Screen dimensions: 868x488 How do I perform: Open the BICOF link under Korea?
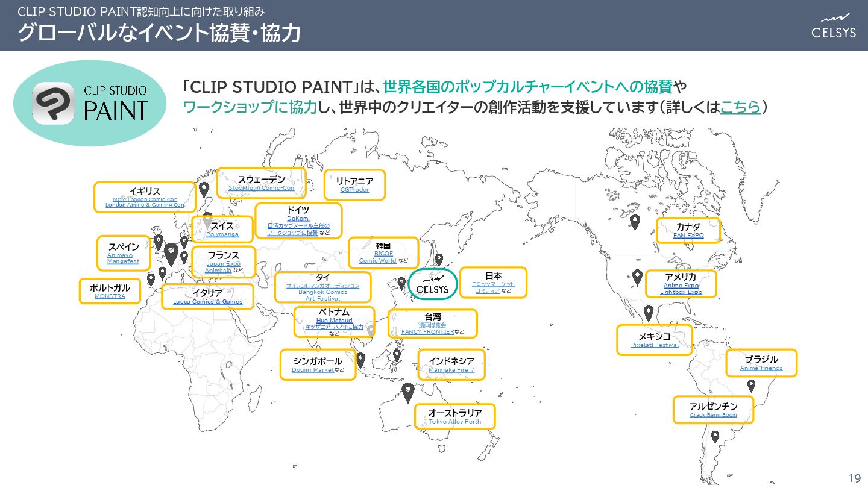click(383, 254)
